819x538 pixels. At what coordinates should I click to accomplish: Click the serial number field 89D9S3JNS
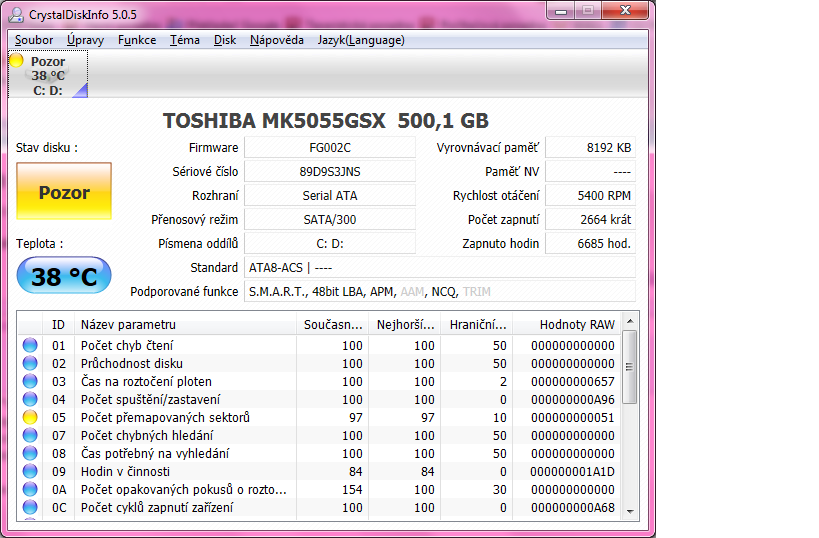coord(330,171)
